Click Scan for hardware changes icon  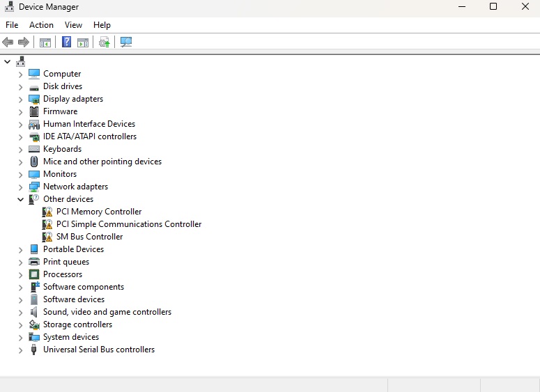pos(126,42)
